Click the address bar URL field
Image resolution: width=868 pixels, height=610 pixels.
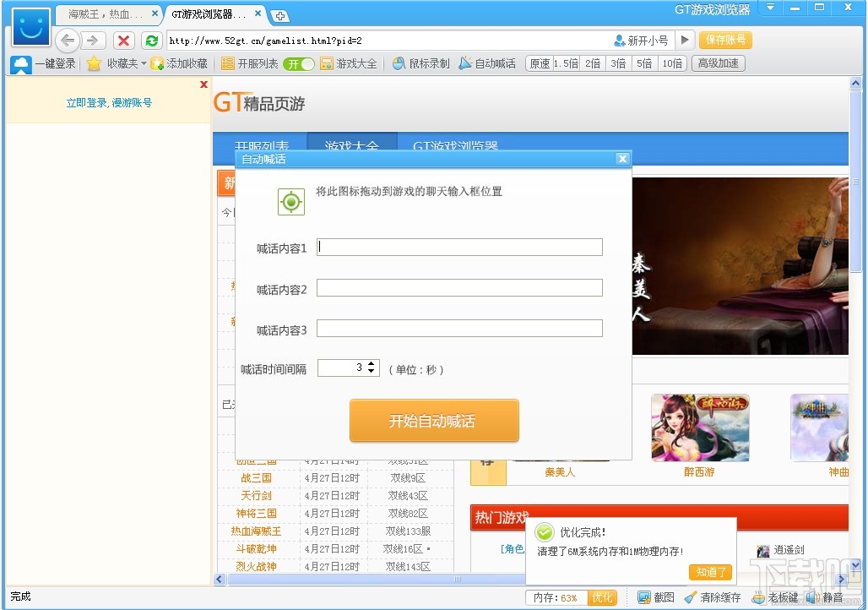coord(388,41)
